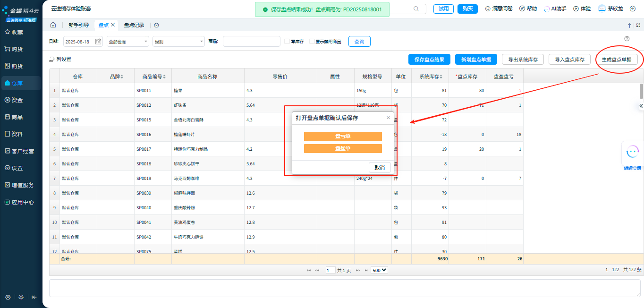
Task: Click the 盘亏单 button in the dialog
Action: [x=343, y=137]
